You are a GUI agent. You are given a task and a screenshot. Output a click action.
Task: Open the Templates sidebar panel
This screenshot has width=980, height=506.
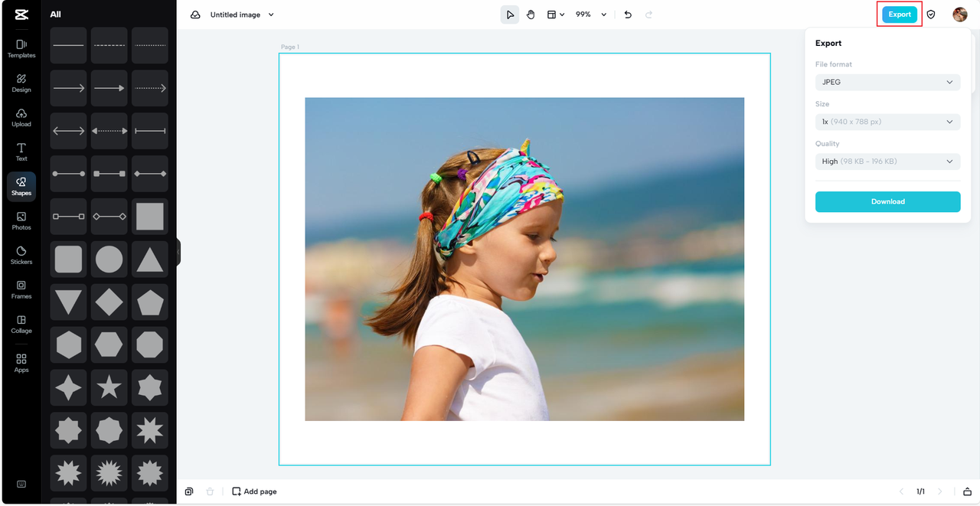click(x=21, y=49)
